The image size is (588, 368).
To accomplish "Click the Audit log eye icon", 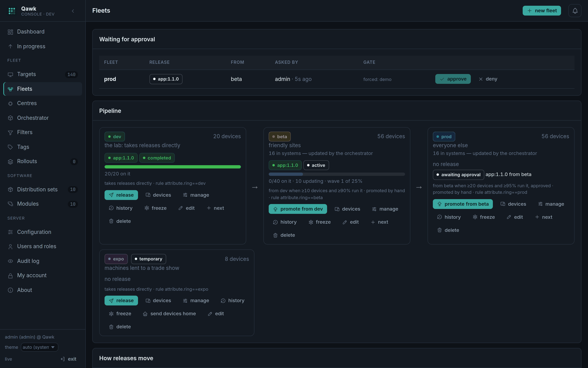I will (x=10, y=261).
